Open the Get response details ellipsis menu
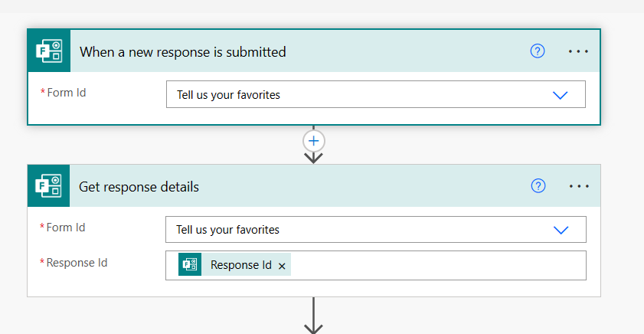644x334 pixels. (x=579, y=186)
